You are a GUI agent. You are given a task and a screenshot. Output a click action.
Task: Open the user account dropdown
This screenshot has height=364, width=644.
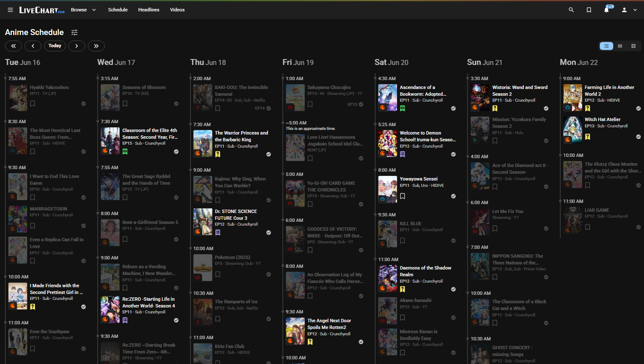point(629,10)
